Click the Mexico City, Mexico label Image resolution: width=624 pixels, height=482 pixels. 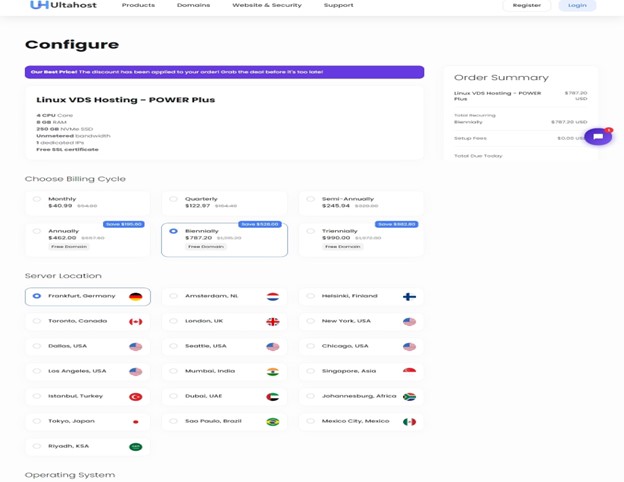tap(356, 421)
